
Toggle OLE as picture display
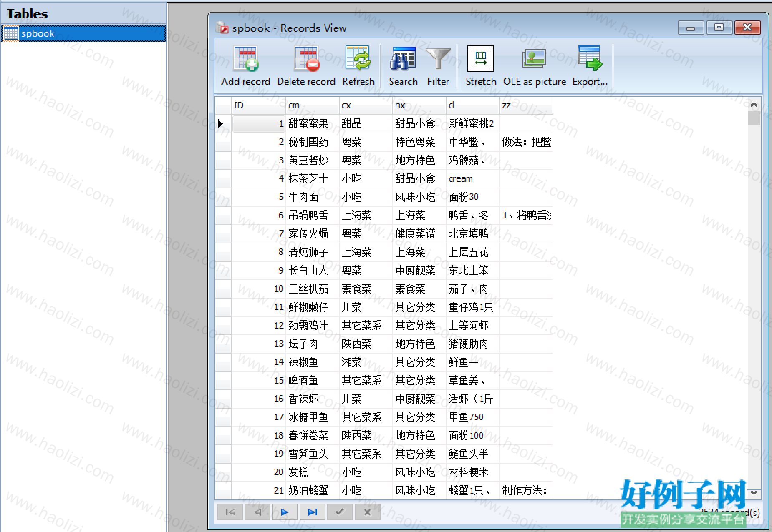coord(535,66)
